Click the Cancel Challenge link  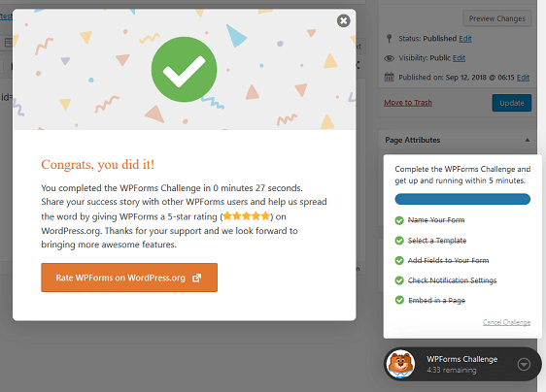pos(506,322)
